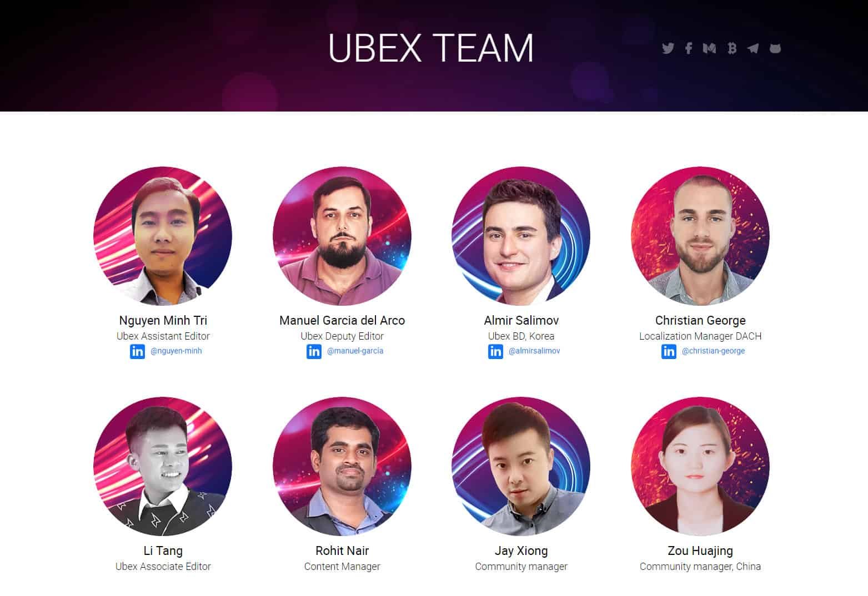
Task: Select Rohit Nair's profile photo
Action: tap(342, 466)
